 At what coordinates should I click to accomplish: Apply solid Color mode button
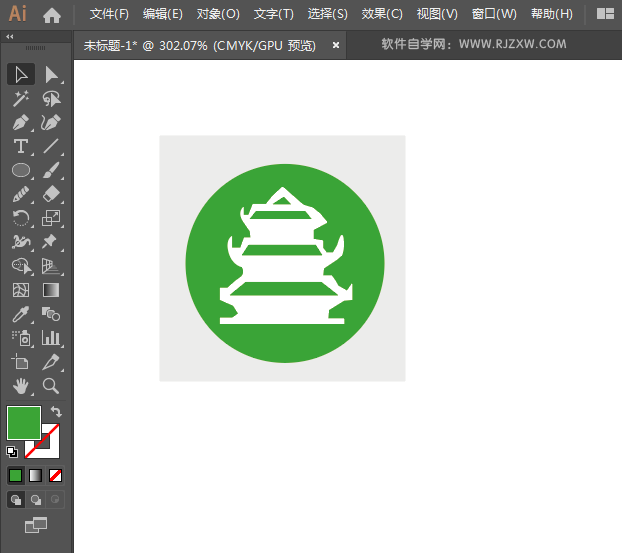(15, 475)
